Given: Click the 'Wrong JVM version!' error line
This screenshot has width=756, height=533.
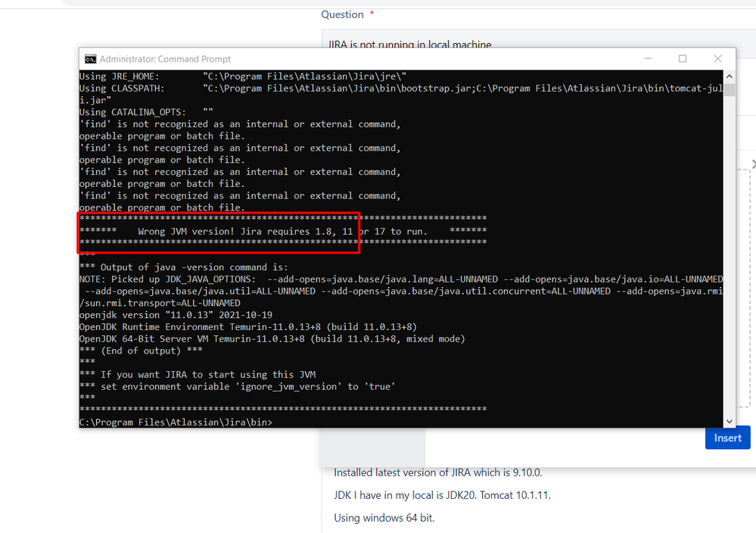Looking at the screenshot, I should point(282,232).
